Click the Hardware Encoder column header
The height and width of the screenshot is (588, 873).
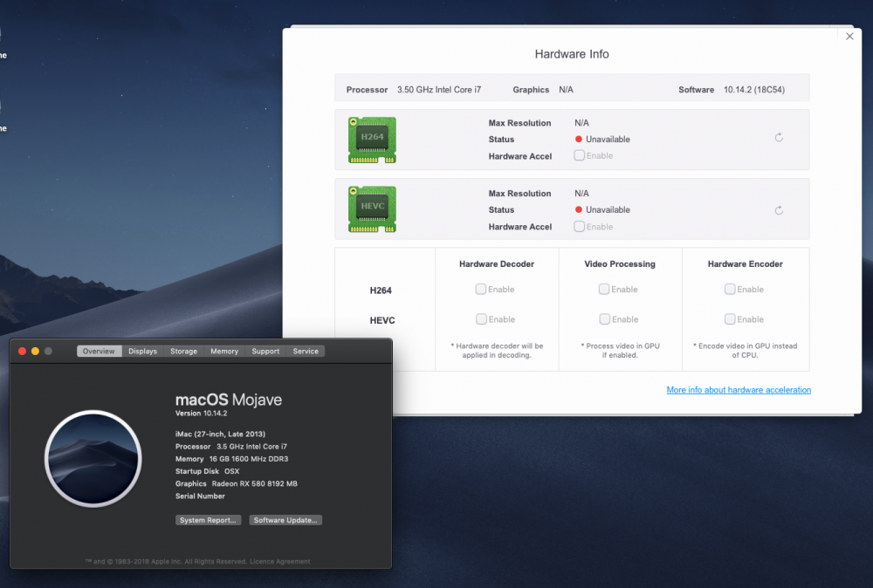click(x=745, y=263)
